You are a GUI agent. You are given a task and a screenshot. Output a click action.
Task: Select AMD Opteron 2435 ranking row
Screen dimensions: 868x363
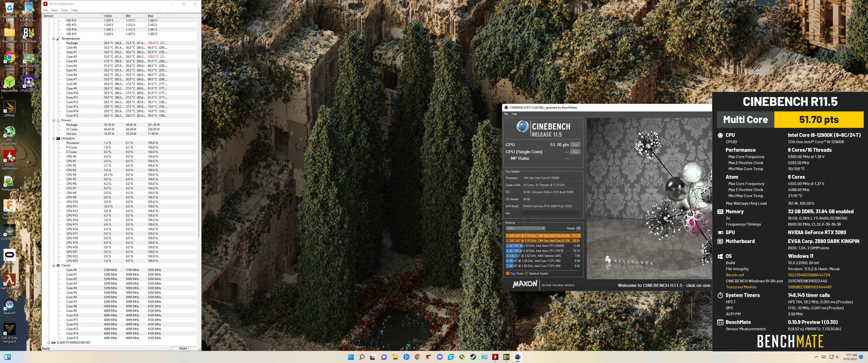pos(543,256)
